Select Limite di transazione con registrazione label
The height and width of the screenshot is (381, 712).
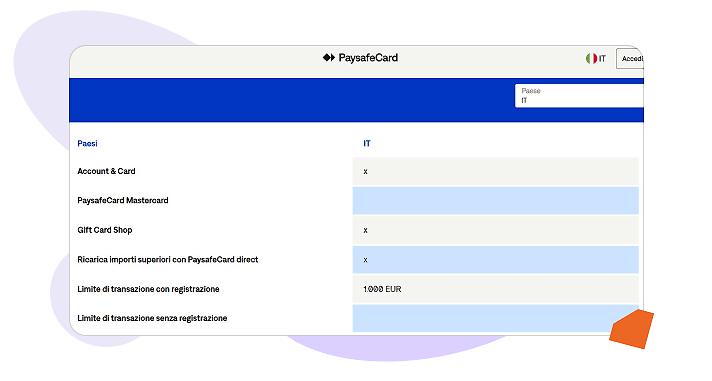(x=148, y=289)
